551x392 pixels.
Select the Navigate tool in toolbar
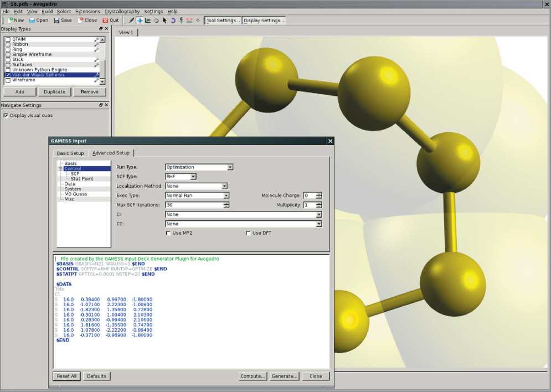(x=140, y=20)
